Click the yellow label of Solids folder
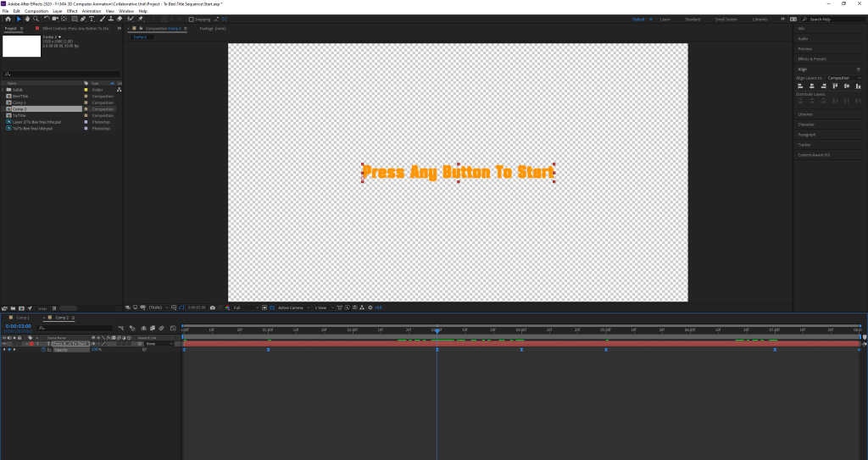868x460 pixels. coord(86,90)
